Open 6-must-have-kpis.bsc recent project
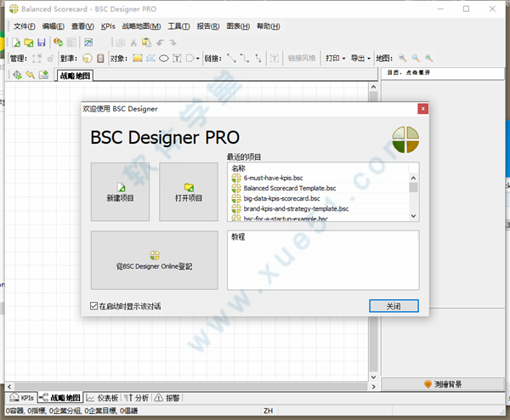Viewport: 510px width, 420px height. [x=273, y=178]
